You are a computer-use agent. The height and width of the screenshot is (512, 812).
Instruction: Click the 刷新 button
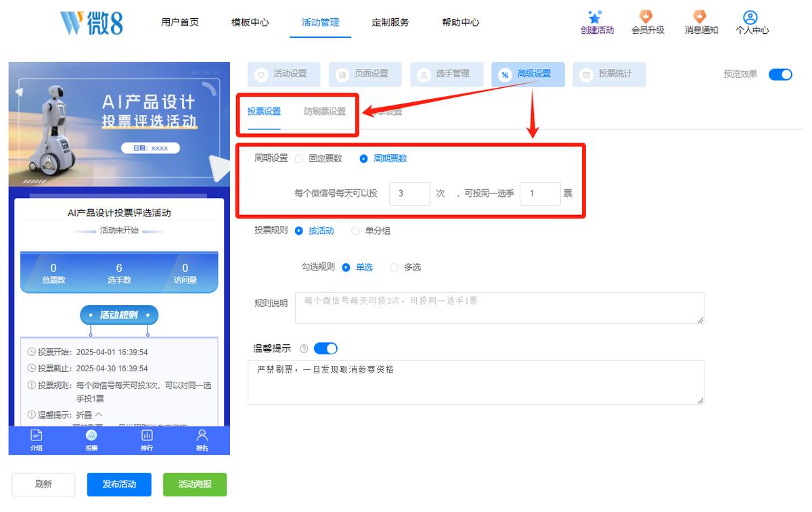click(43, 484)
